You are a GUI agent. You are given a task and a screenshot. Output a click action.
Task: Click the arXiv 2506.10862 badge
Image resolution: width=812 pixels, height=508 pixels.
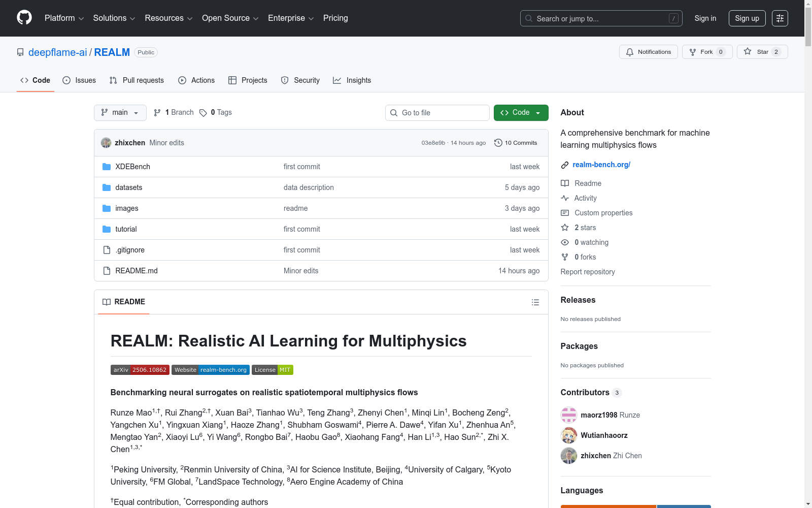pos(140,370)
